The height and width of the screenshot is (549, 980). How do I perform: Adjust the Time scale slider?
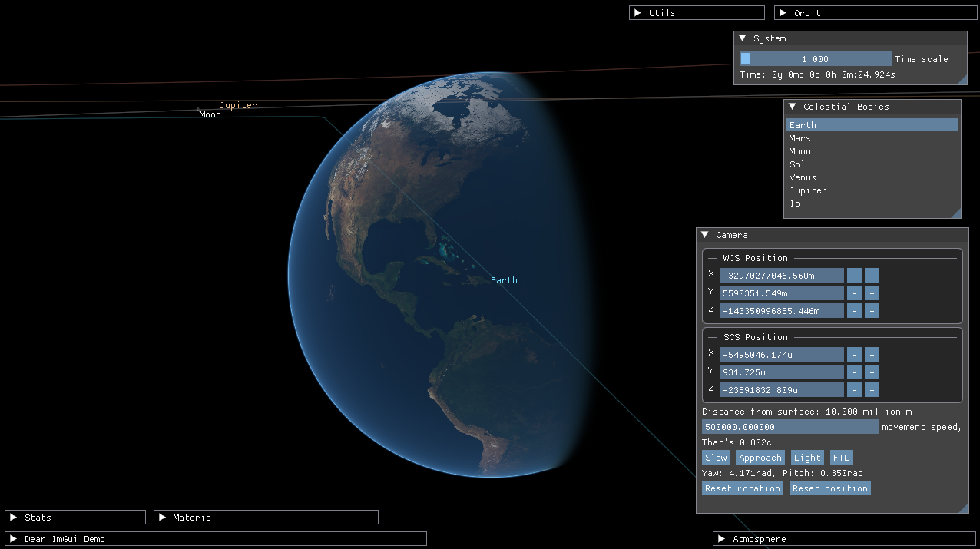pyautogui.click(x=816, y=58)
